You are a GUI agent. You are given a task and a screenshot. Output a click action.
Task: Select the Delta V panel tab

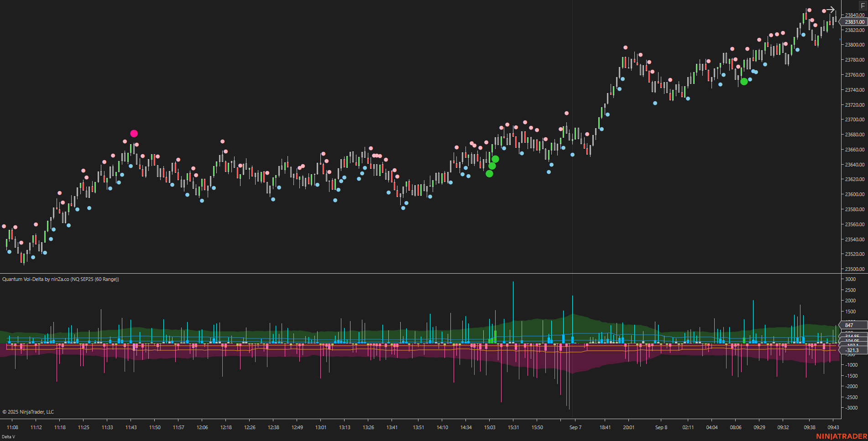tap(8, 437)
